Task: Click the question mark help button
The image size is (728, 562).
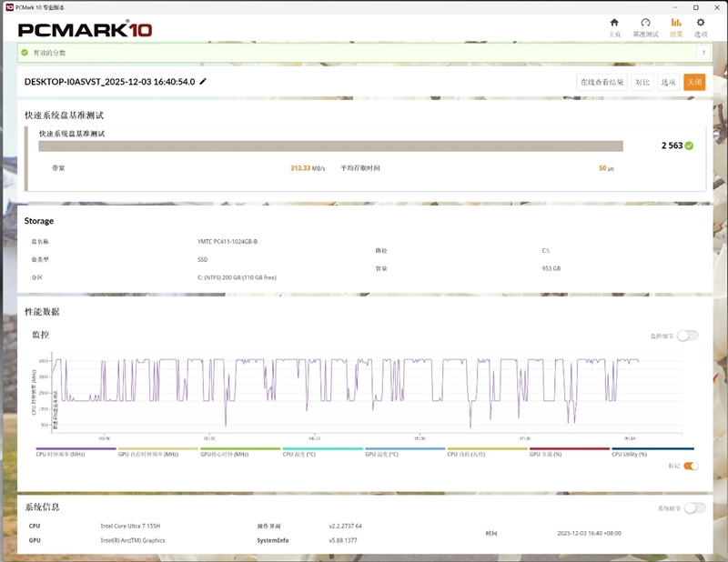Action: point(703,53)
